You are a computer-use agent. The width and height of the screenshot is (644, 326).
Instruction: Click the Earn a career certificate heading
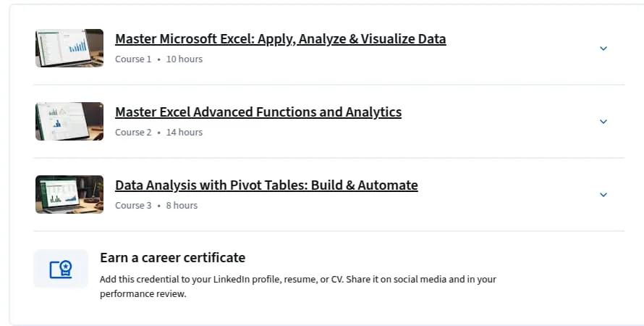(x=172, y=258)
